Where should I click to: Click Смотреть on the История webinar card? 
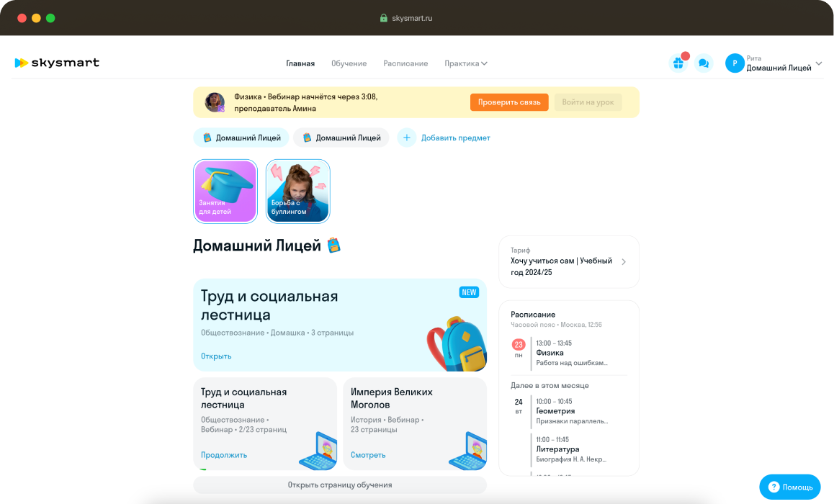[368, 455]
